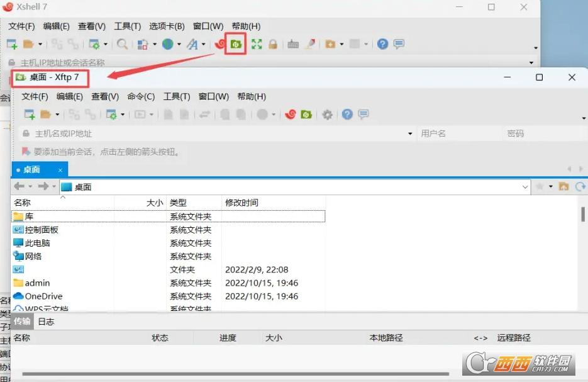Expand Open folder dropdown arrow in Xshell toolbar
This screenshot has height=382, width=588.
pos(40,44)
